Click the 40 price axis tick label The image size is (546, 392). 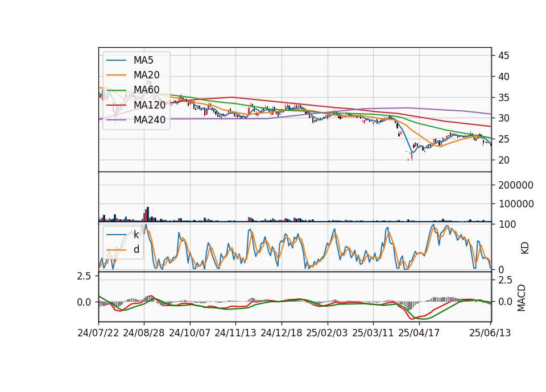[x=503, y=77]
